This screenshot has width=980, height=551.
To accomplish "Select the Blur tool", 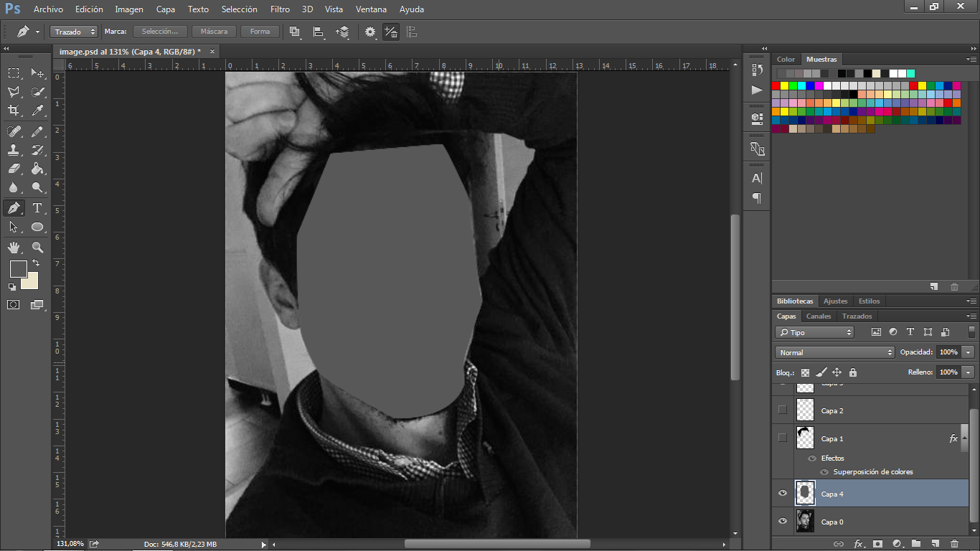I will pyautogui.click(x=14, y=187).
